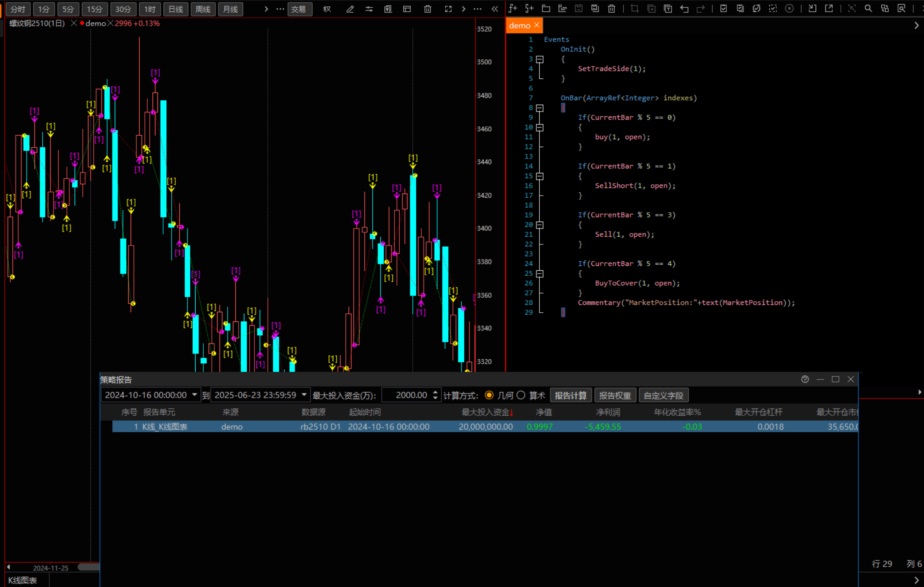Click the stop circle icon

[x=789, y=9]
